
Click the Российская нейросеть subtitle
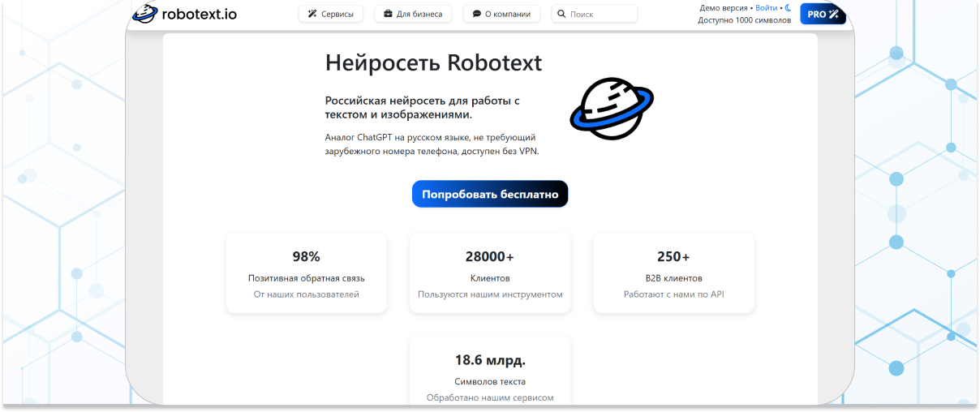pyautogui.click(x=422, y=108)
